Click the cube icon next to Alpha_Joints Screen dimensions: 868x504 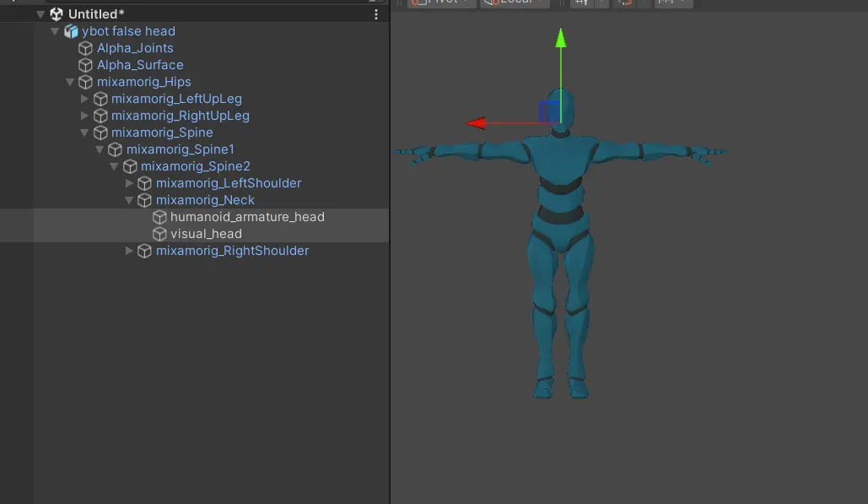pos(85,48)
